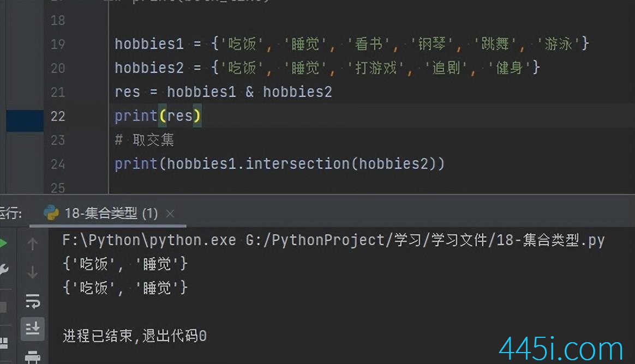This screenshot has height=364, width=635.
Task: Click the print icon in run toolbar
Action: [32, 356]
